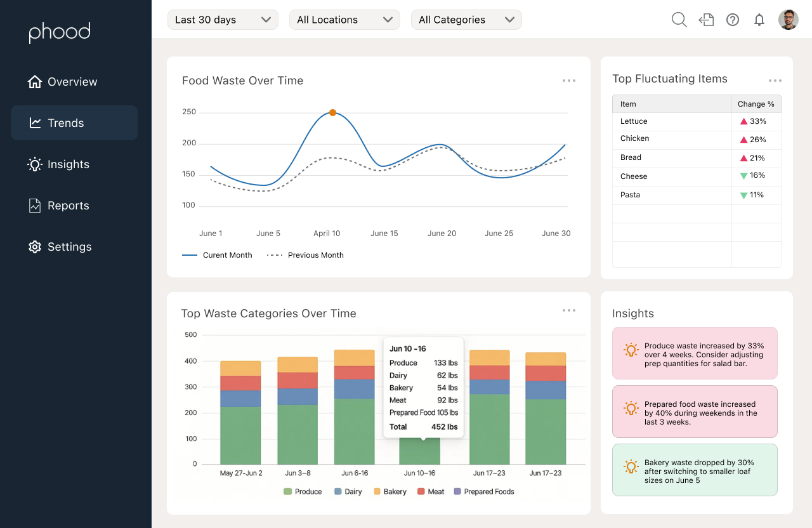This screenshot has height=528, width=812.
Task: Toggle Bakery legend in bar chart
Action: 390,492
